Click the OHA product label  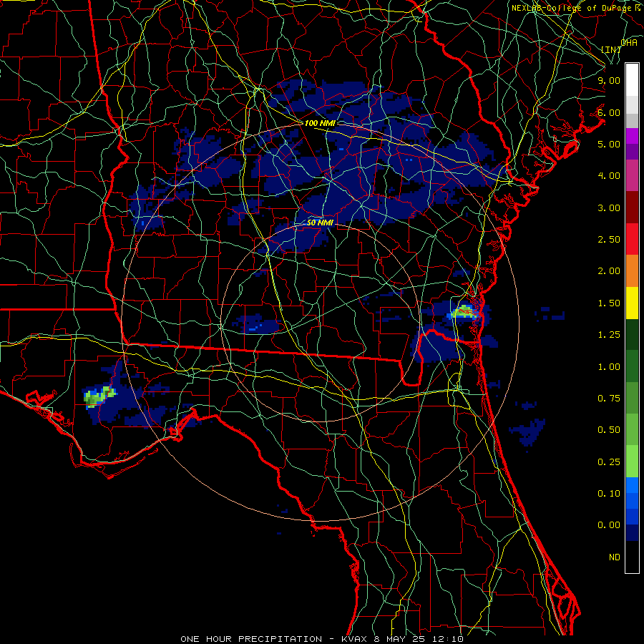[x=629, y=43]
